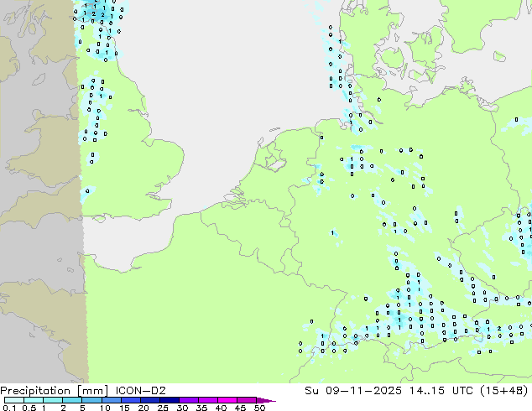Click the legend scale label "45"
The image size is (532, 411).
tap(240, 408)
